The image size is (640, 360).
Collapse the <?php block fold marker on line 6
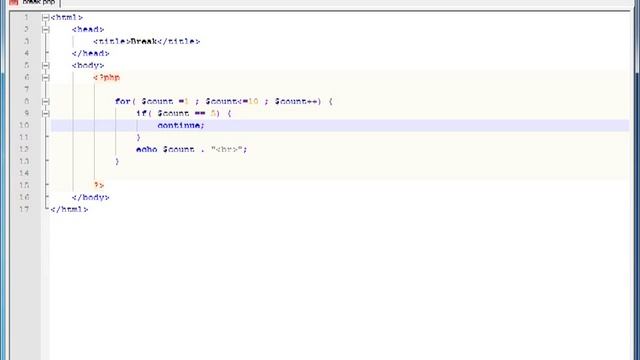pyautogui.click(x=45, y=77)
